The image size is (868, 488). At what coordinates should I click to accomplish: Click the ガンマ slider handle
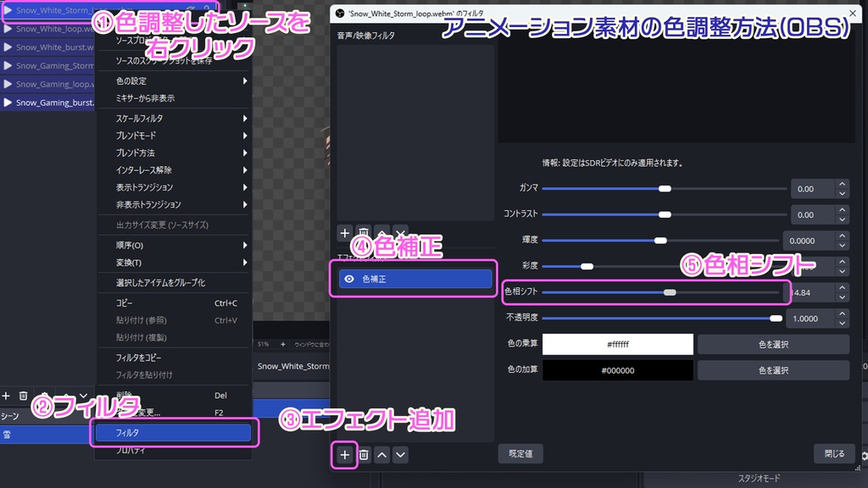[665, 189]
